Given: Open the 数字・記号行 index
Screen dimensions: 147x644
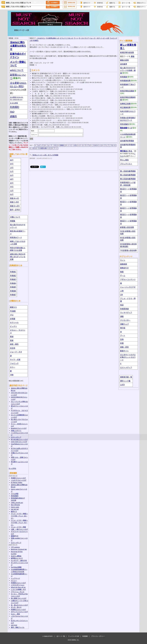Looking at the screenshot, I should [15, 210].
